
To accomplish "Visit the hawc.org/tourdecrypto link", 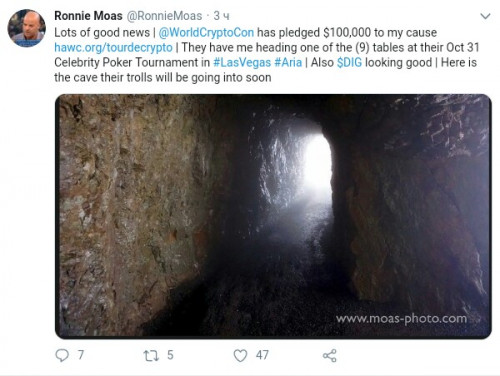I will [x=113, y=47].
